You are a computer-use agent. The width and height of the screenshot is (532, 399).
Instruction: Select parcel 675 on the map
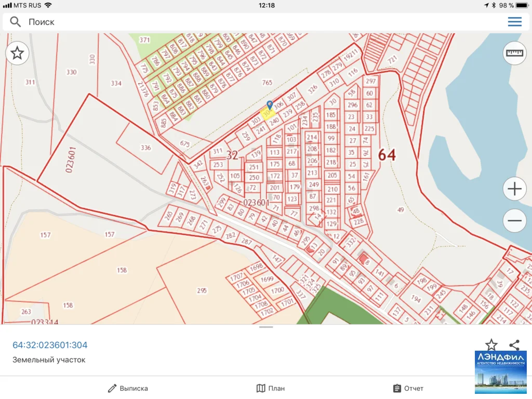coord(184,143)
